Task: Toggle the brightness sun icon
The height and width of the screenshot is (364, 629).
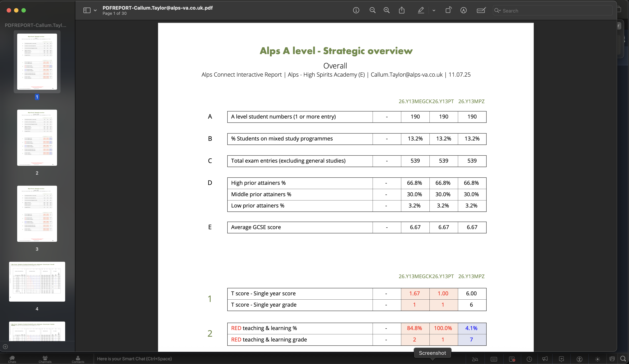Action: (x=597, y=359)
